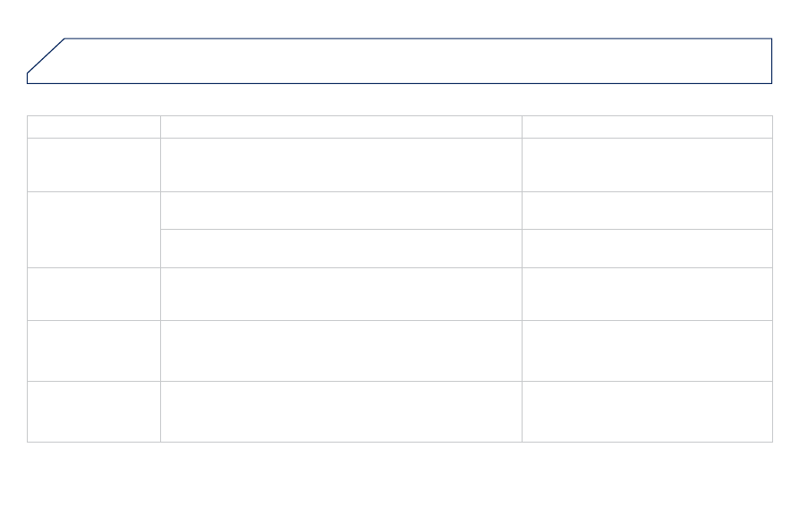Click upper middle cell beside the merged cell
Viewport: 799px width, 532px height.
(x=341, y=210)
